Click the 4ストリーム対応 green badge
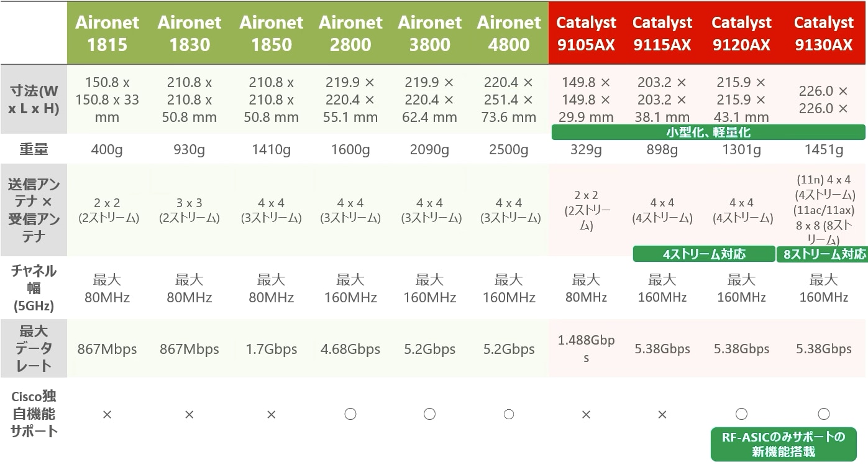 point(704,254)
